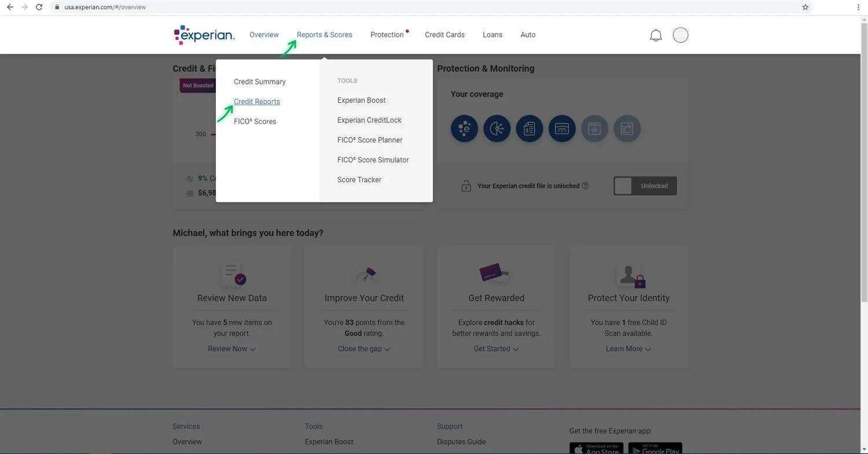868x454 pixels.
Task: Open the Credit Cards nav tab
Action: coord(444,35)
